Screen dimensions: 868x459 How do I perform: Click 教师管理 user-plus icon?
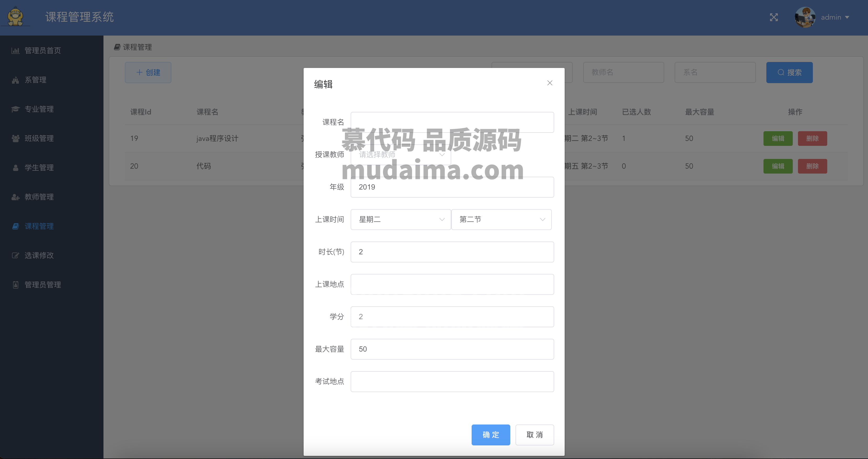point(15,197)
